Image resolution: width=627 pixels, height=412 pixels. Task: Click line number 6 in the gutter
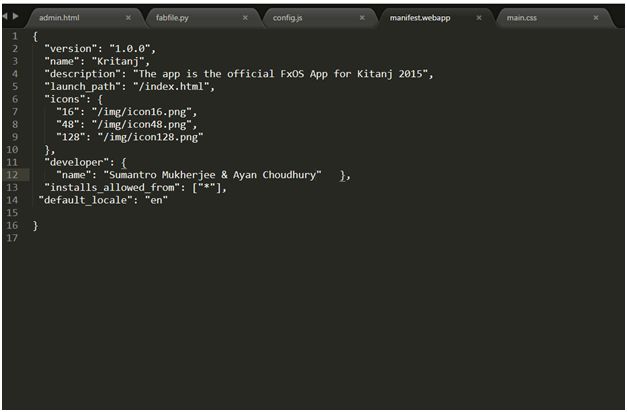coord(15,99)
